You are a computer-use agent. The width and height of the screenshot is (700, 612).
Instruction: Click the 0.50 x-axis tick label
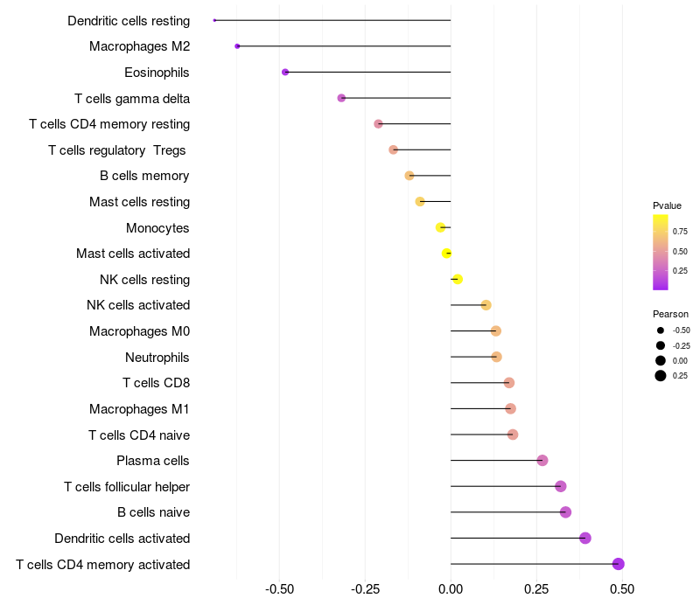[x=622, y=590]
